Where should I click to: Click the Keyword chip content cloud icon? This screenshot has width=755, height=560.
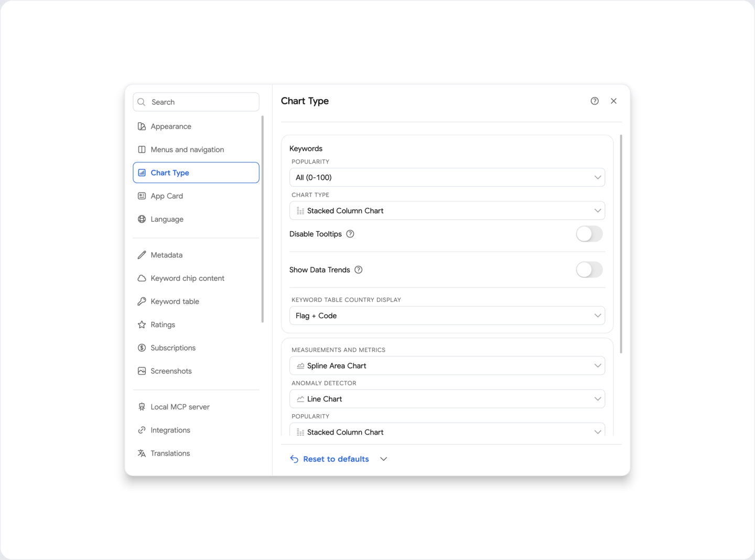pos(142,278)
